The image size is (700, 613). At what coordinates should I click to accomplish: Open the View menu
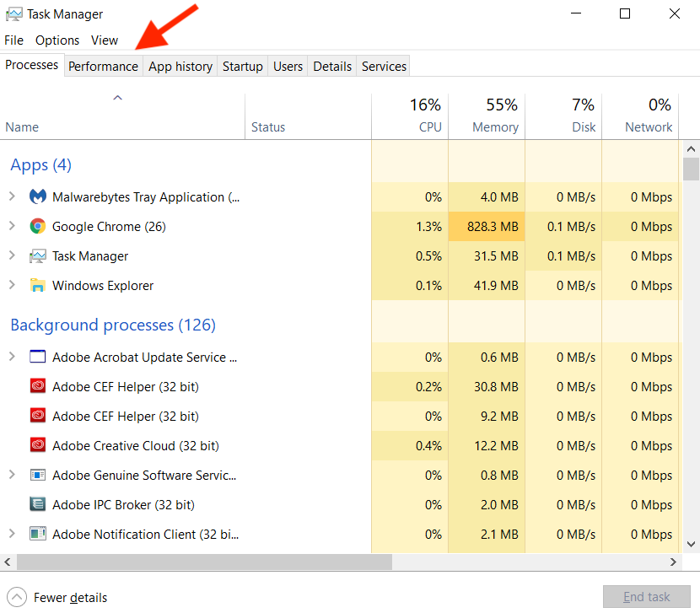[105, 40]
